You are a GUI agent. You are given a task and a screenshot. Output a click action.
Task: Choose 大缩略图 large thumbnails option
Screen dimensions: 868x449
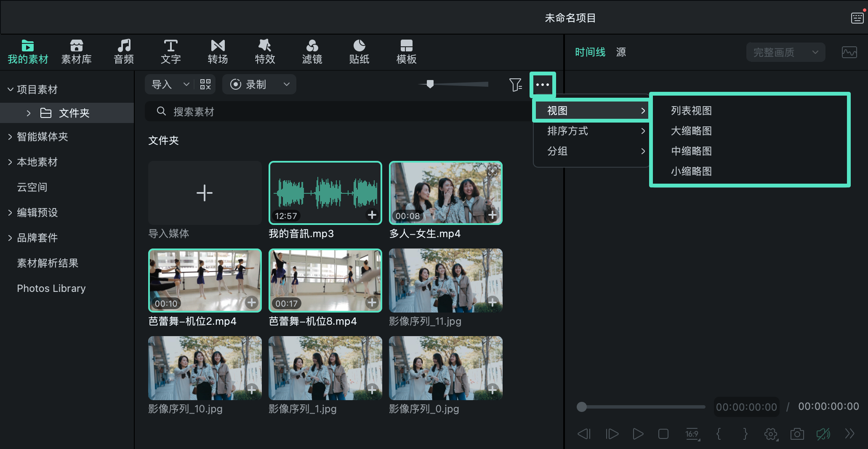[x=691, y=131]
